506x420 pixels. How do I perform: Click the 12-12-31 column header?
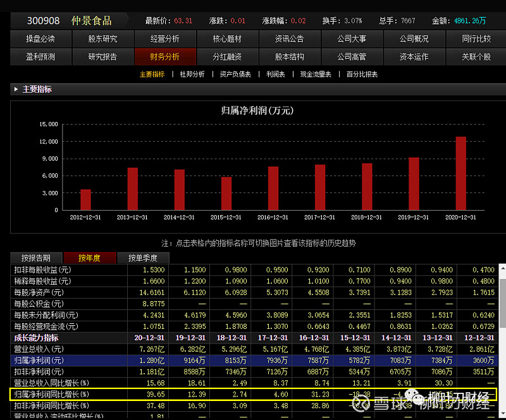pos(479,338)
